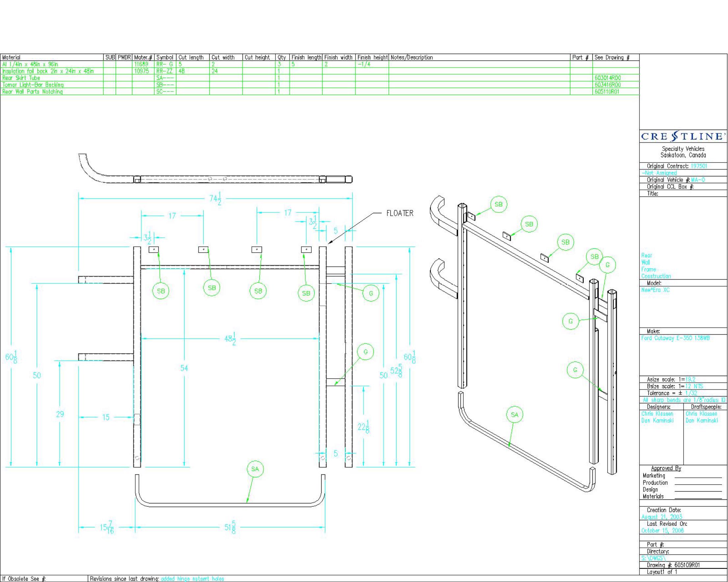Select the 'Qty' column header

(282, 57)
